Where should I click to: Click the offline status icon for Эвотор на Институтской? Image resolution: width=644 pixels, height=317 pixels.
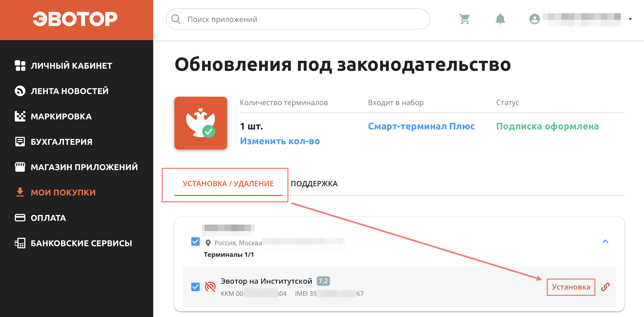[x=210, y=287]
